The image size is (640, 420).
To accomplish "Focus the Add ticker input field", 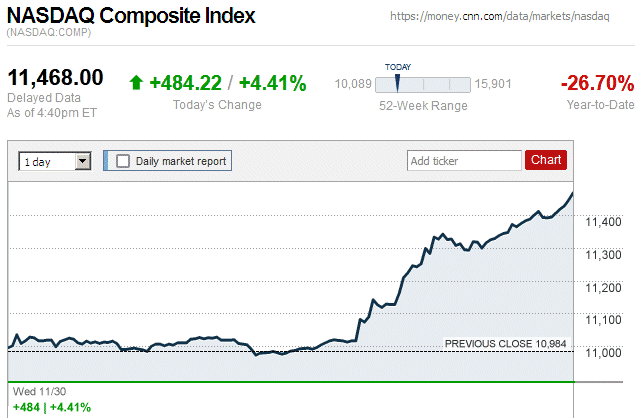I will [x=464, y=160].
